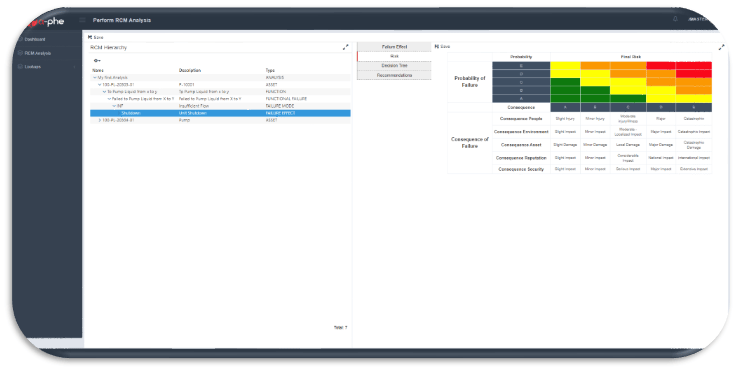Save the risk matrix using the right Save button
Screen dimensions: 747x371
tap(442, 47)
